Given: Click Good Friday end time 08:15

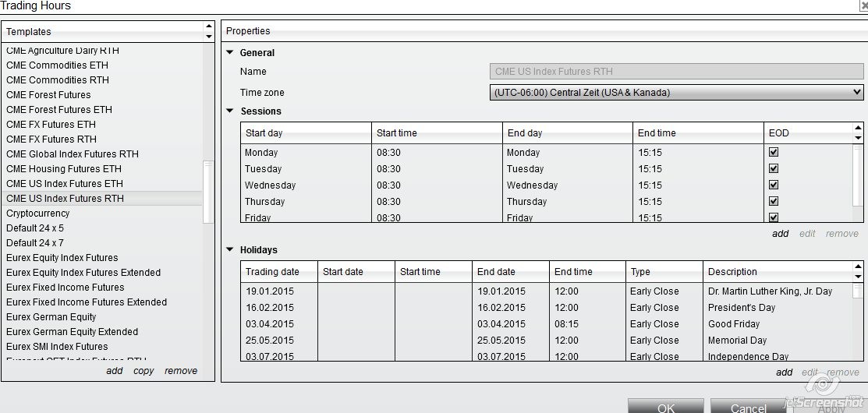Looking at the screenshot, I should click(566, 324).
